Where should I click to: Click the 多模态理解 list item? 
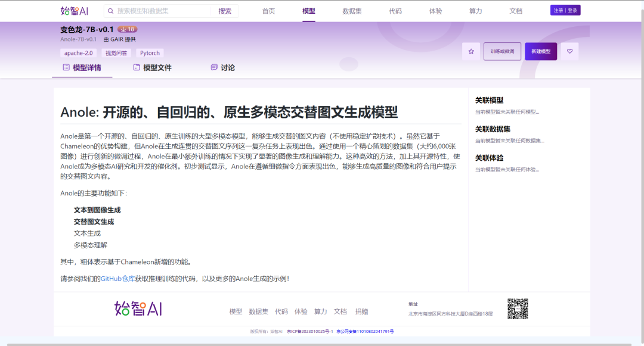(x=91, y=245)
